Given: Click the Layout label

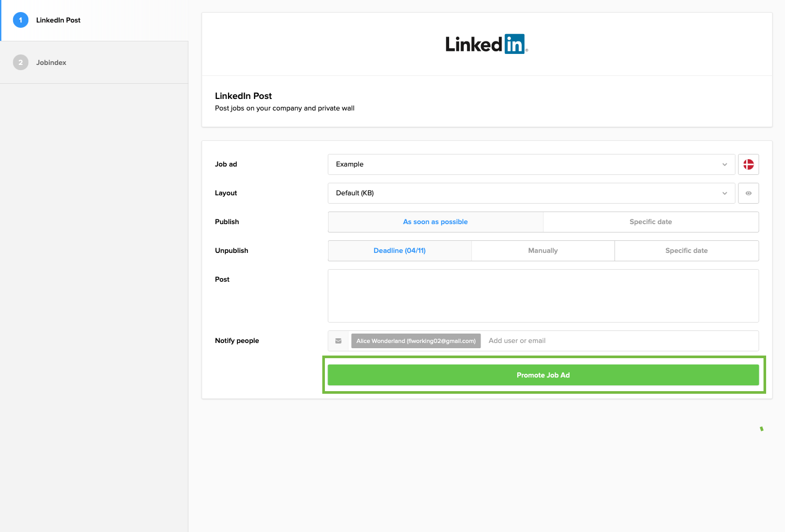Looking at the screenshot, I should pos(226,193).
